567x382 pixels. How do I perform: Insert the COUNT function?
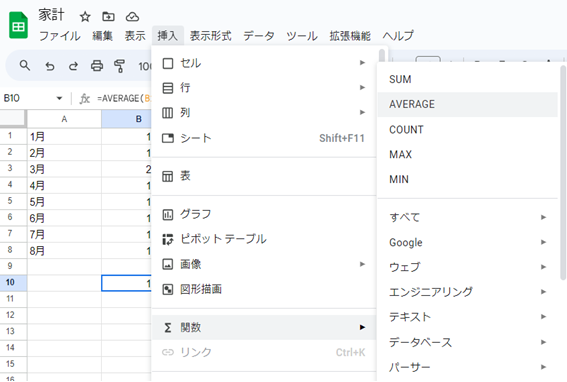click(x=468, y=130)
